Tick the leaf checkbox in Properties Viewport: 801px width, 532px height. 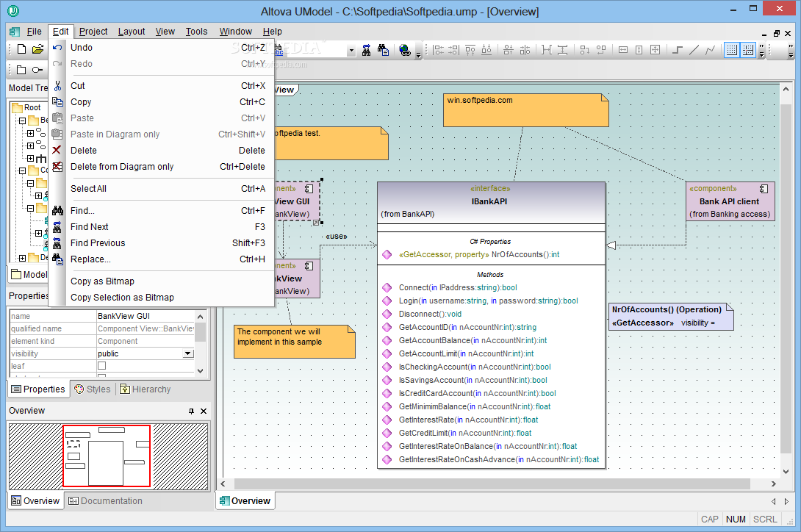tap(101, 366)
